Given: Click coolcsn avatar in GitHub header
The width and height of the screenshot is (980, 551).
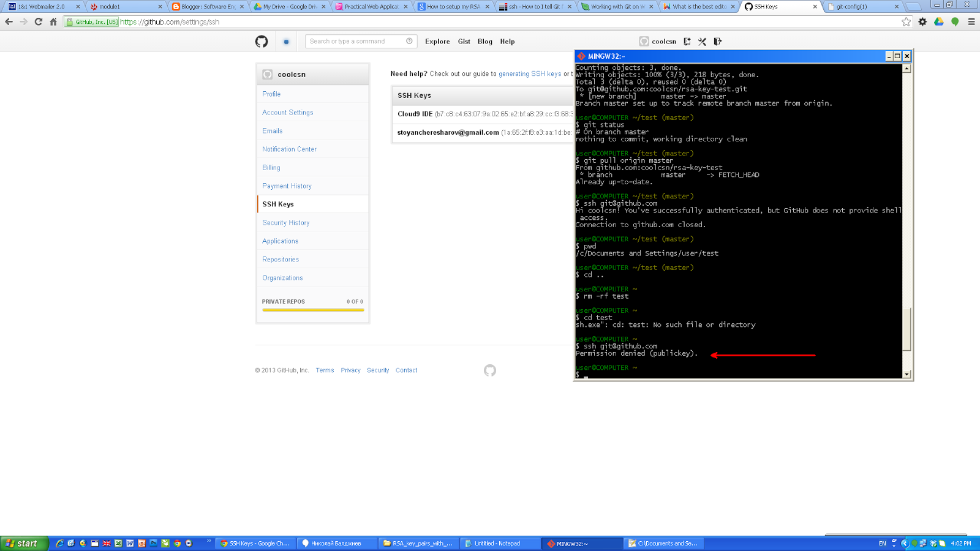Looking at the screenshot, I should pyautogui.click(x=644, y=42).
